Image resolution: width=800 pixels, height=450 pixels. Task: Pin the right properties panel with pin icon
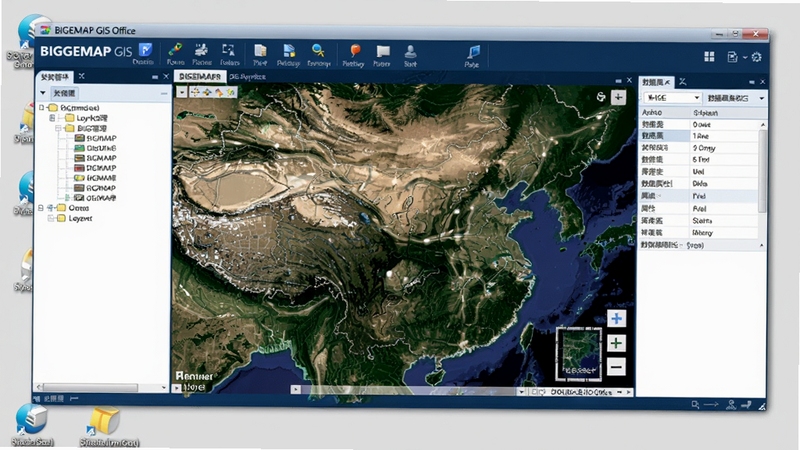coord(683,82)
